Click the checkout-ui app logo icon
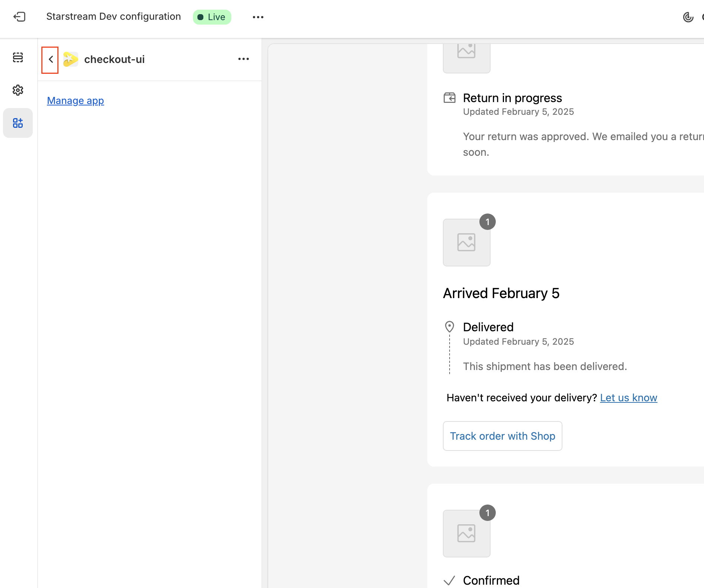This screenshot has height=588, width=704. point(70,59)
